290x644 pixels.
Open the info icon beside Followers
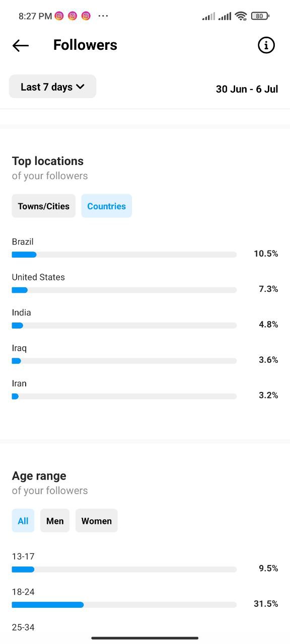pos(266,45)
